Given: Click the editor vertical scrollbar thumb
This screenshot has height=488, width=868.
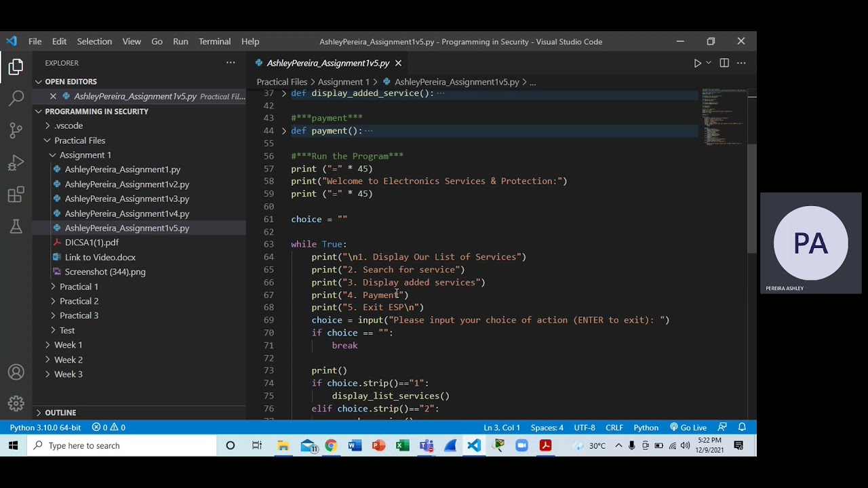Looking at the screenshot, I should [752, 200].
